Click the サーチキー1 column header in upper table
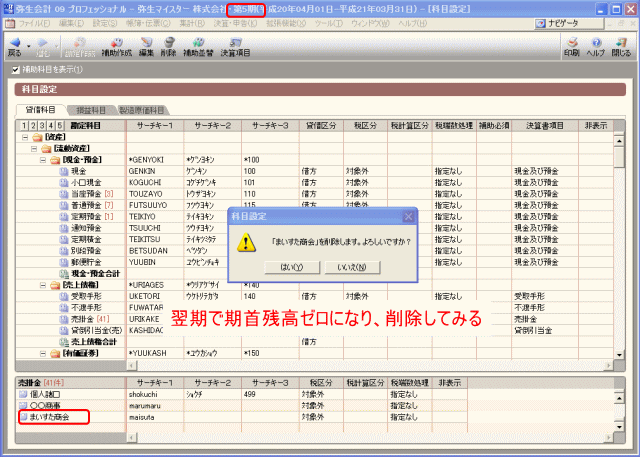This screenshot has height=457, width=640. [x=155, y=126]
